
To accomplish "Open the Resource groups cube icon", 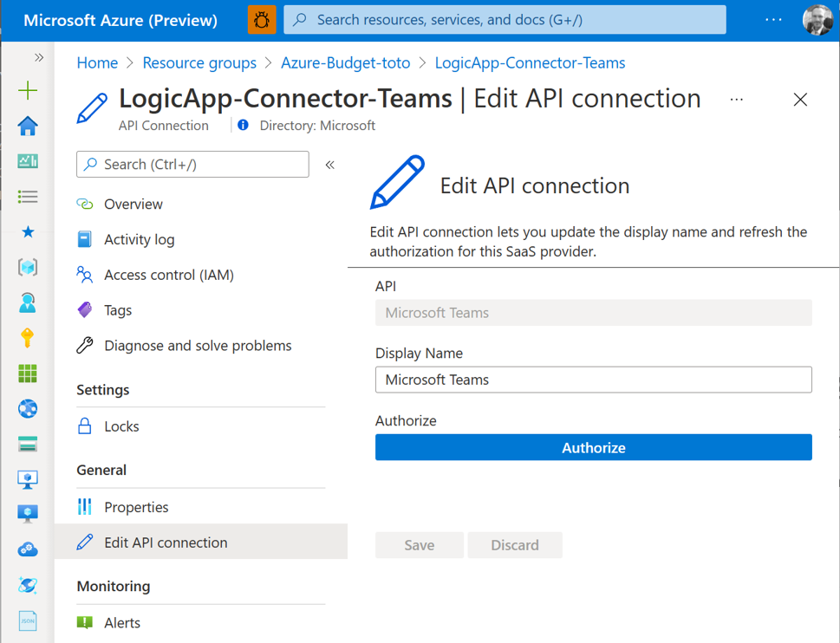I will [x=28, y=267].
